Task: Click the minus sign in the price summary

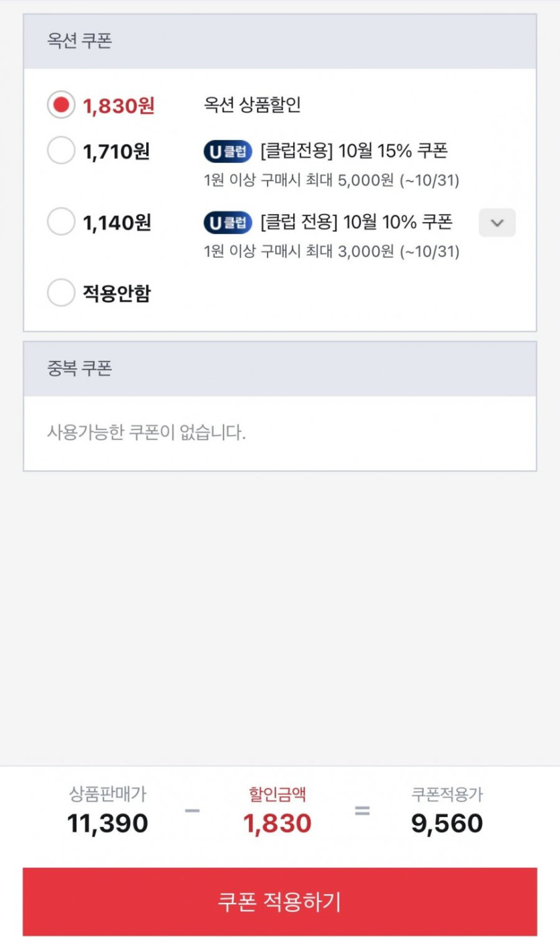Action: [192, 811]
